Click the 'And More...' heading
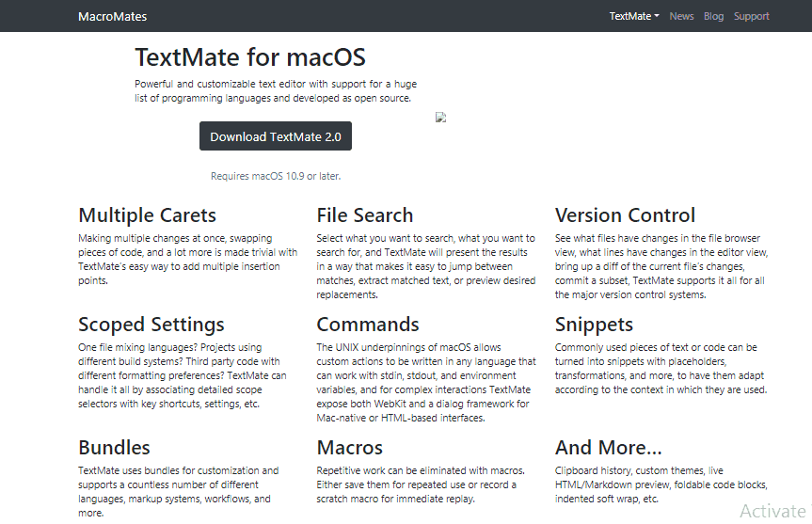 click(x=609, y=448)
